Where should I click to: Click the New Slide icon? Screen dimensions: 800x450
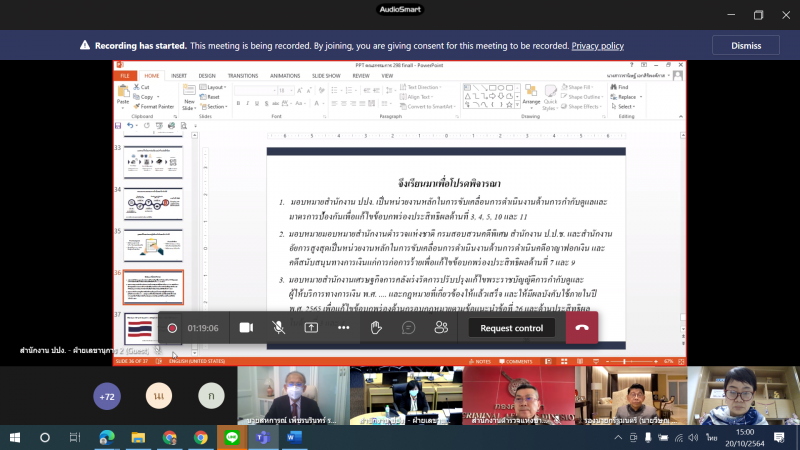pyautogui.click(x=189, y=91)
